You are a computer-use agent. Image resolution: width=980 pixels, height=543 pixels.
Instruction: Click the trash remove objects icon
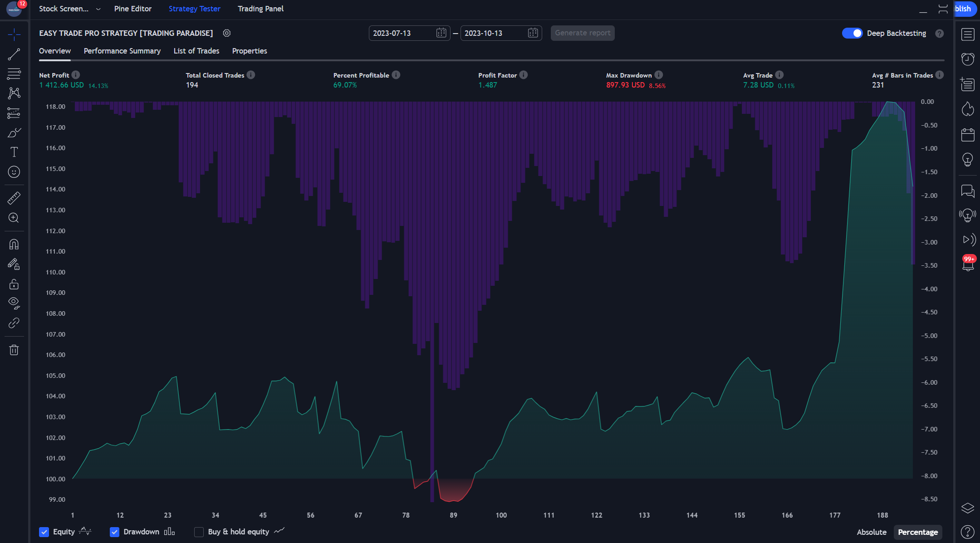point(14,350)
